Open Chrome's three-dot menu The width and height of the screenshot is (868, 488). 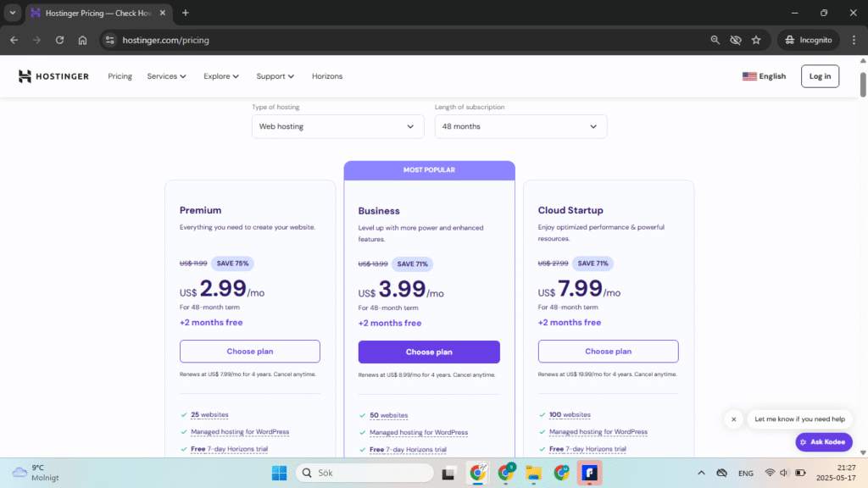pos(854,40)
